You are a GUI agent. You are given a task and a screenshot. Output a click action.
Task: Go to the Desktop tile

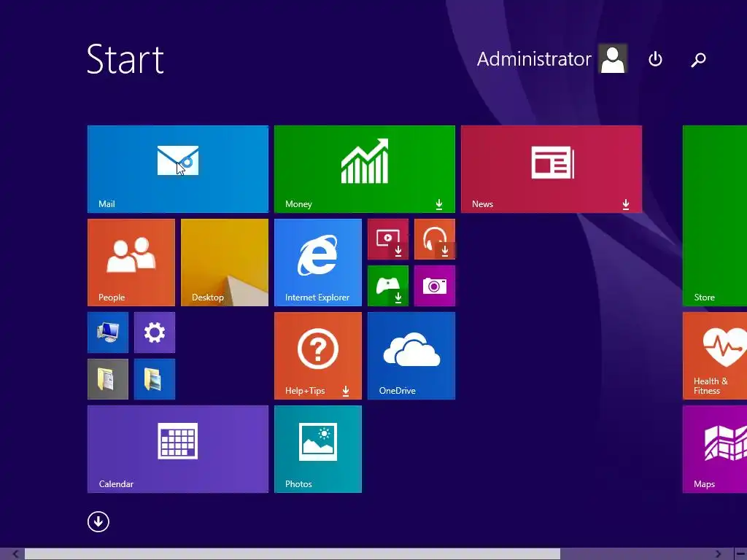[225, 262]
